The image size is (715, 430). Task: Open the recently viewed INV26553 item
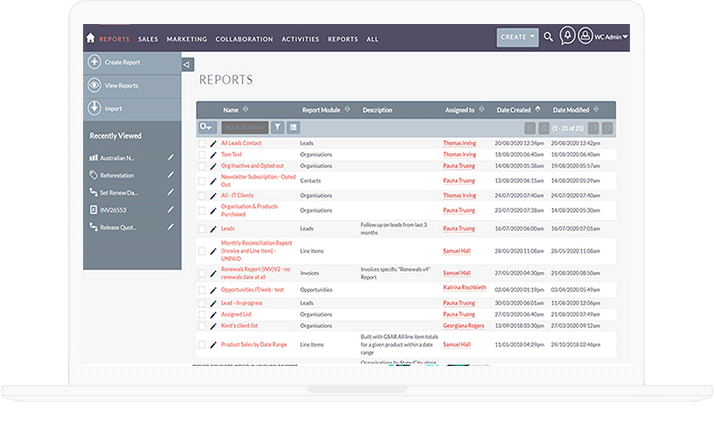[x=113, y=210]
